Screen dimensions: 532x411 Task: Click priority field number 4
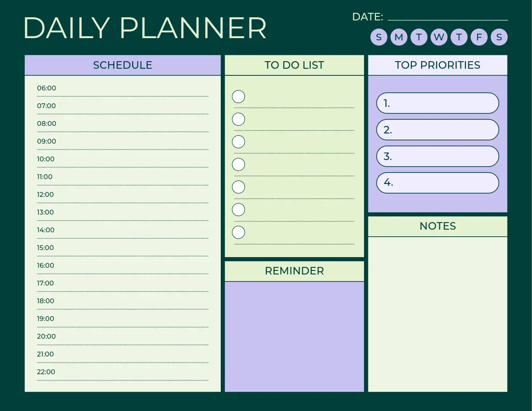tap(438, 183)
